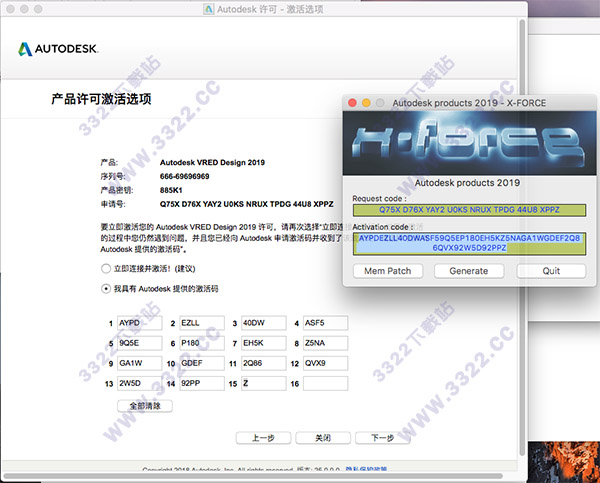Click activation code field 14 containing 92PP

(x=202, y=383)
